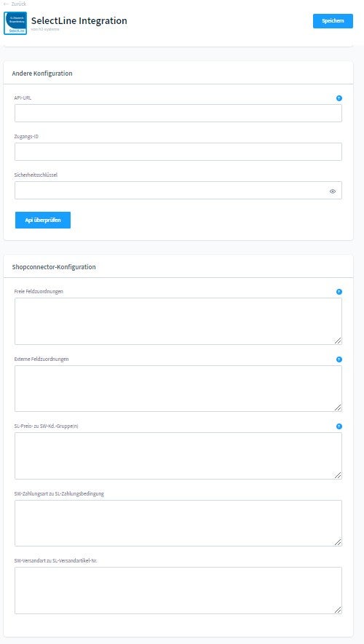
Task: Click resize handle of SW-Versandart textarea
Action: (x=338, y=610)
